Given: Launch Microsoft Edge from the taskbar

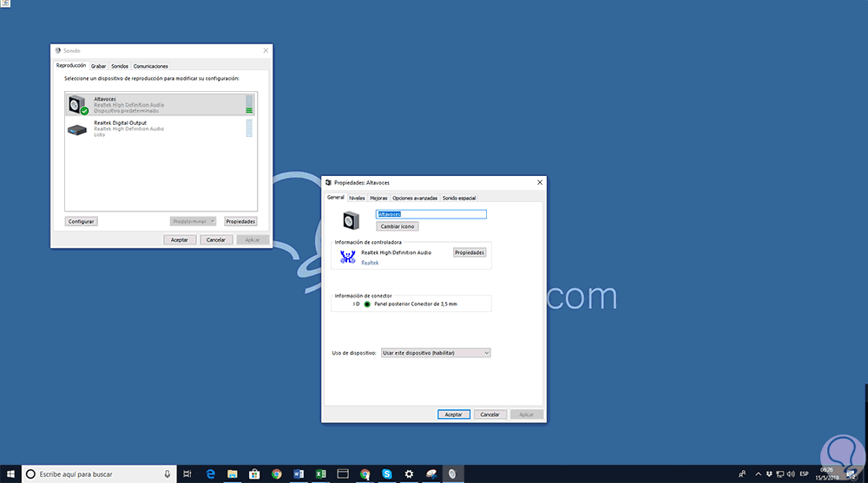Looking at the screenshot, I should click(210, 474).
